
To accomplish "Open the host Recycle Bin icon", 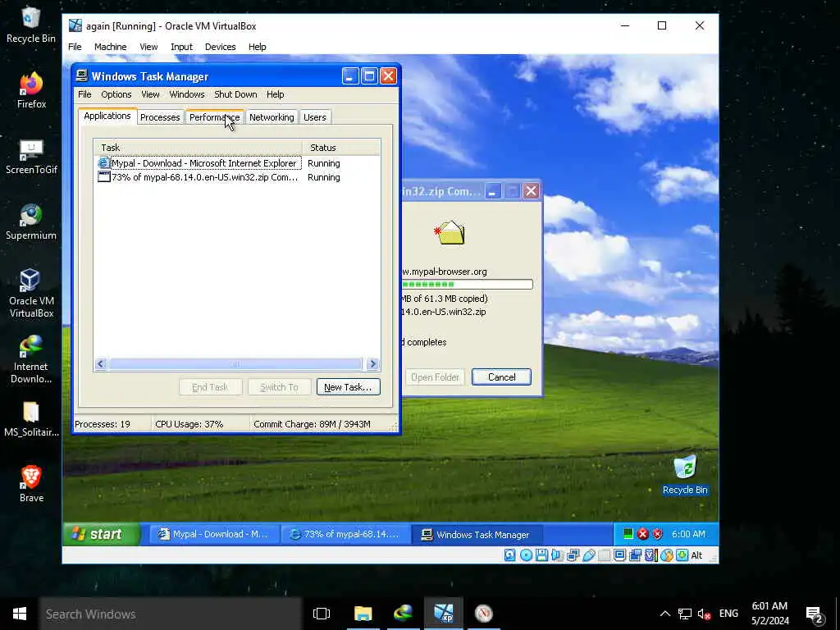I will pyautogui.click(x=31, y=25).
